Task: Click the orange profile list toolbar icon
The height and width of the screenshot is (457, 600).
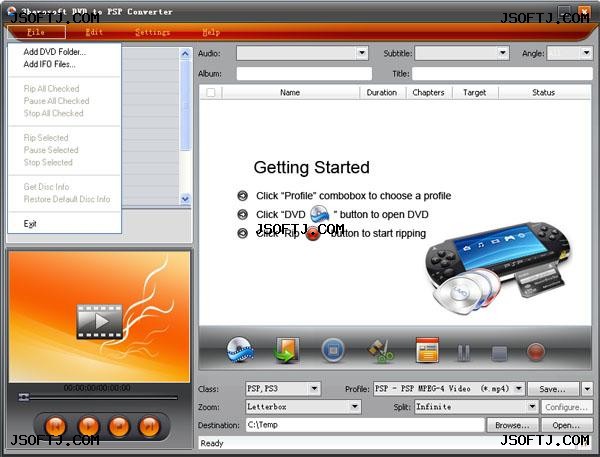Action: pos(427,350)
